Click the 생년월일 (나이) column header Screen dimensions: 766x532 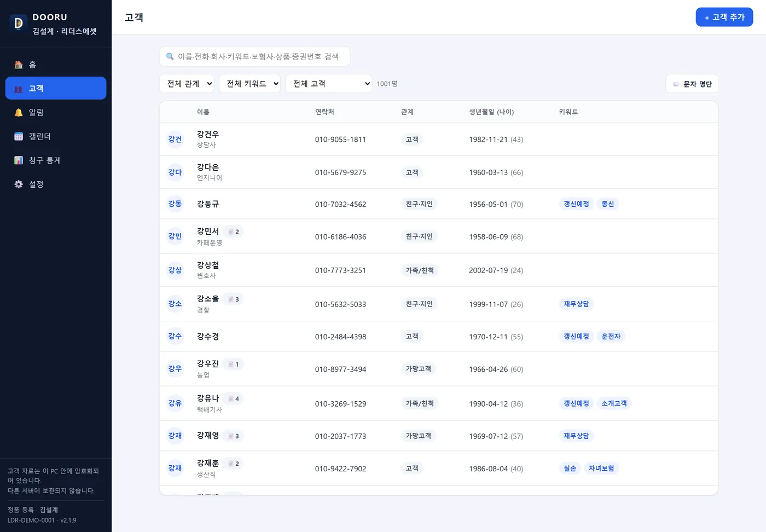coord(491,112)
